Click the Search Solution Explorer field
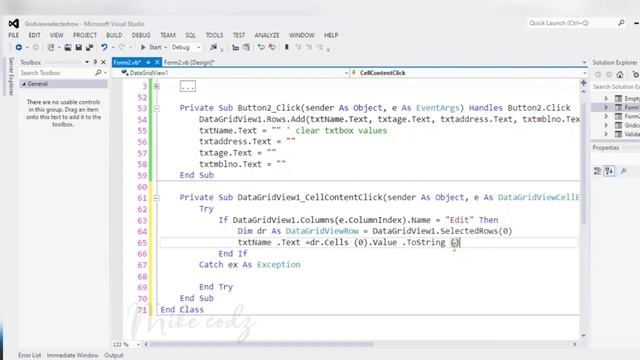Image resolution: width=640 pixels, height=360 pixels. (x=616, y=87)
